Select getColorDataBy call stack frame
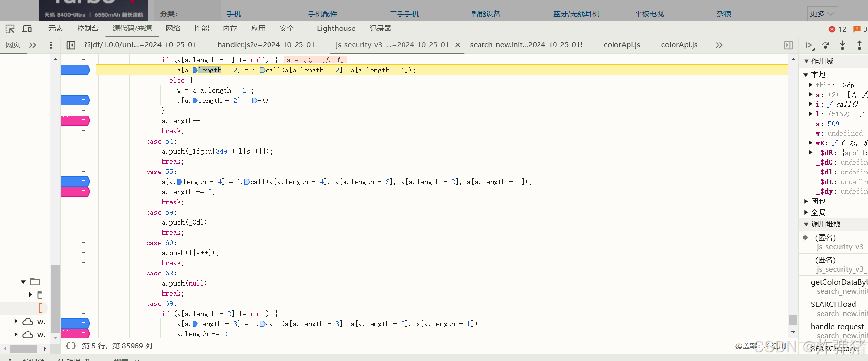 click(x=834, y=287)
